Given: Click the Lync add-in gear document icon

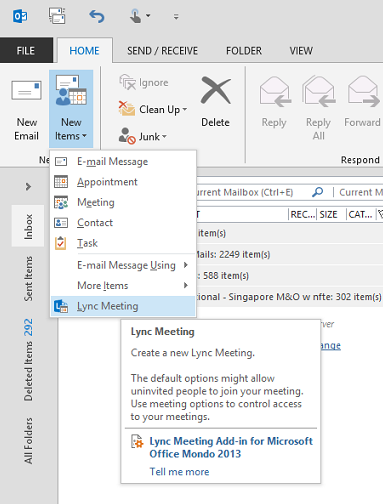Looking at the screenshot, I should pyautogui.click(x=137, y=441).
